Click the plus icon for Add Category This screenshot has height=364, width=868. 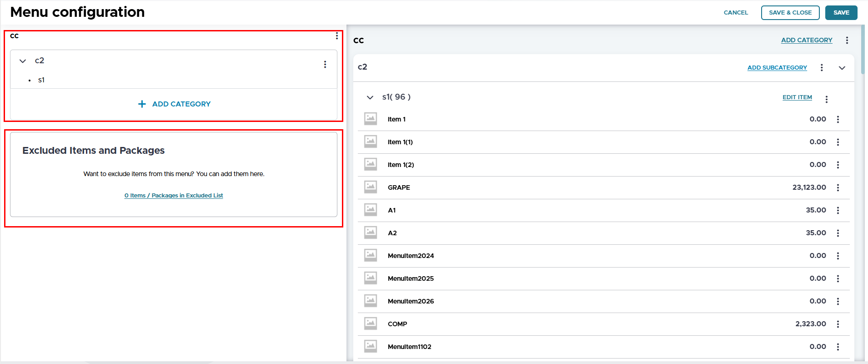(142, 104)
